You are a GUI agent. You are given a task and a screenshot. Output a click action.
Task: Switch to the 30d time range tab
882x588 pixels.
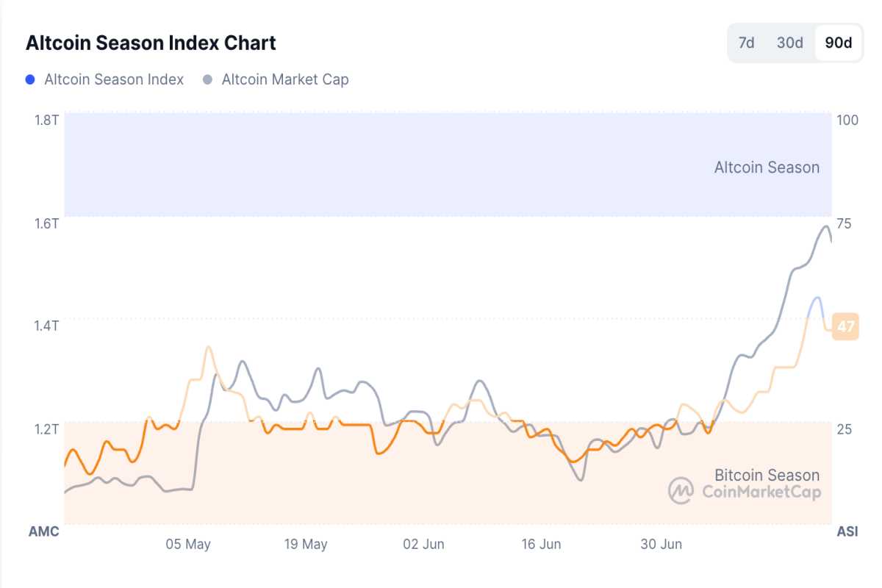click(x=789, y=42)
